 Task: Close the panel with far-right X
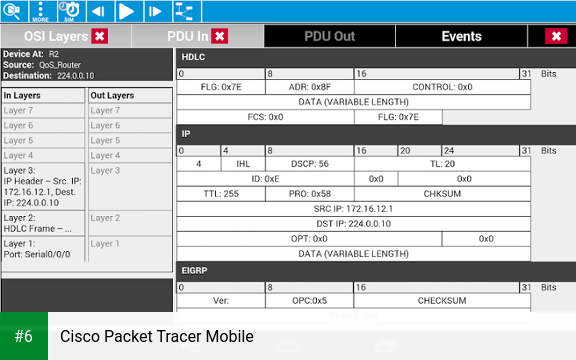tap(556, 36)
